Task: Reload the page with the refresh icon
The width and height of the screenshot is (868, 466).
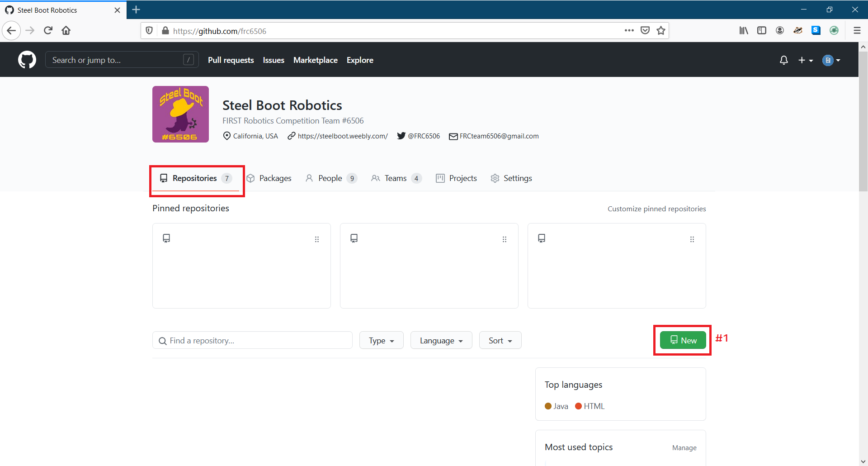Action: [48, 31]
